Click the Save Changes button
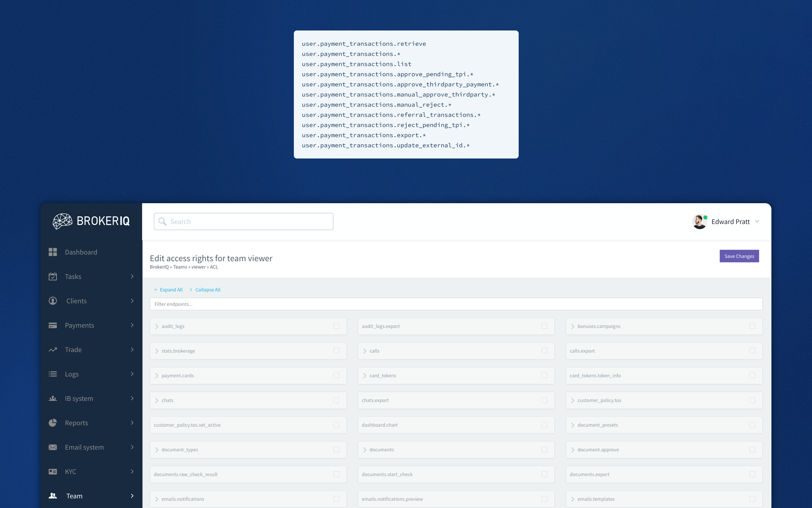 pyautogui.click(x=739, y=256)
